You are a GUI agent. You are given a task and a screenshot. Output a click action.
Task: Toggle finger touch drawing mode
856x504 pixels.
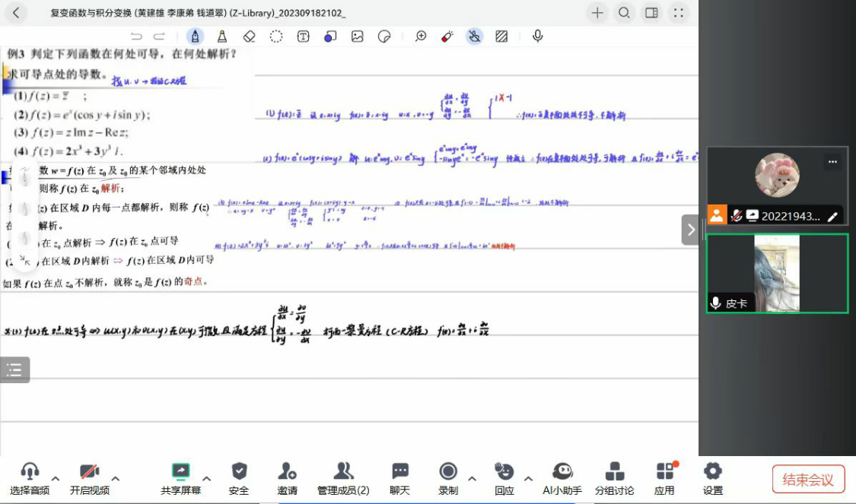point(474,36)
